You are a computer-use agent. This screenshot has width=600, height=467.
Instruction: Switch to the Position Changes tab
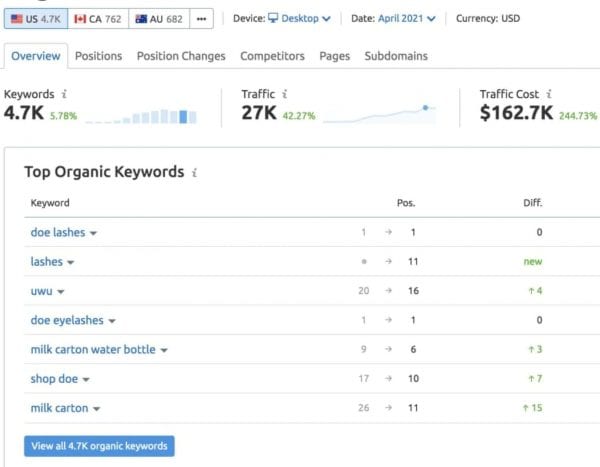181,56
